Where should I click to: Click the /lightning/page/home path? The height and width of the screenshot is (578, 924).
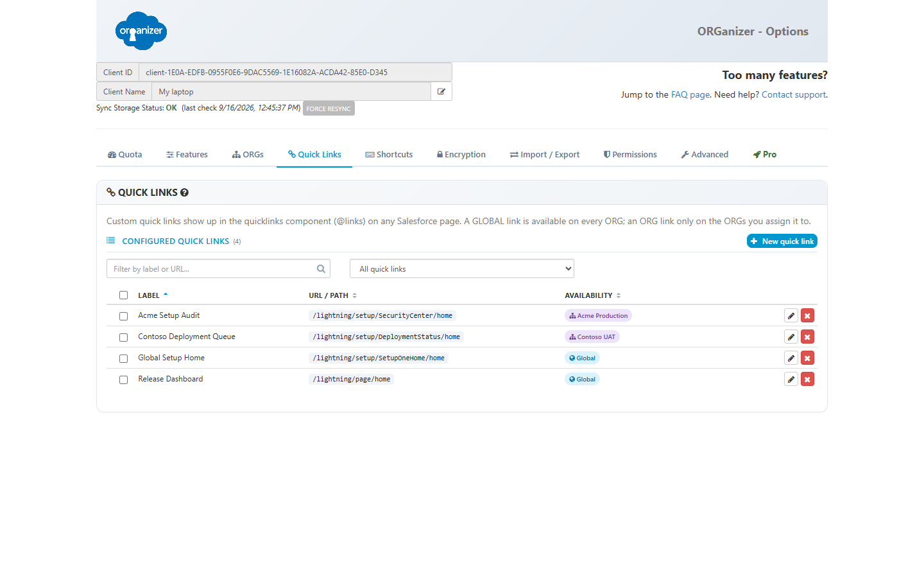tap(351, 380)
